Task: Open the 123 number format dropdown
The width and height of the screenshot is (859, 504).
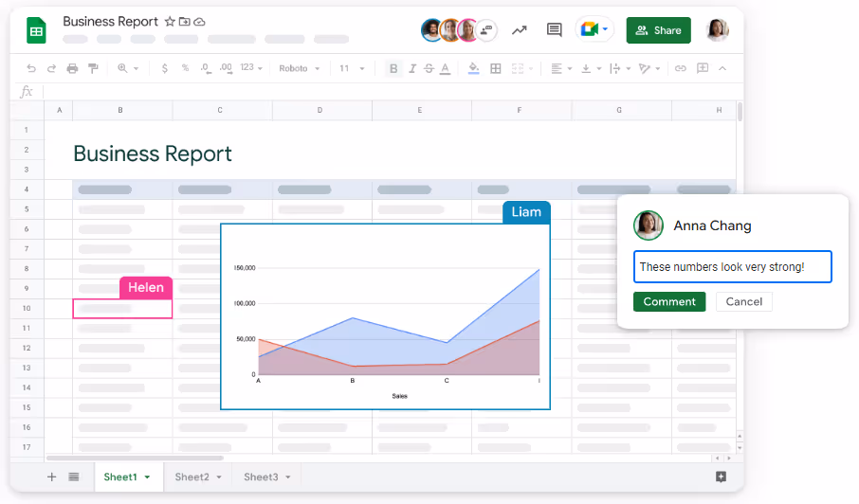Action: (251, 68)
